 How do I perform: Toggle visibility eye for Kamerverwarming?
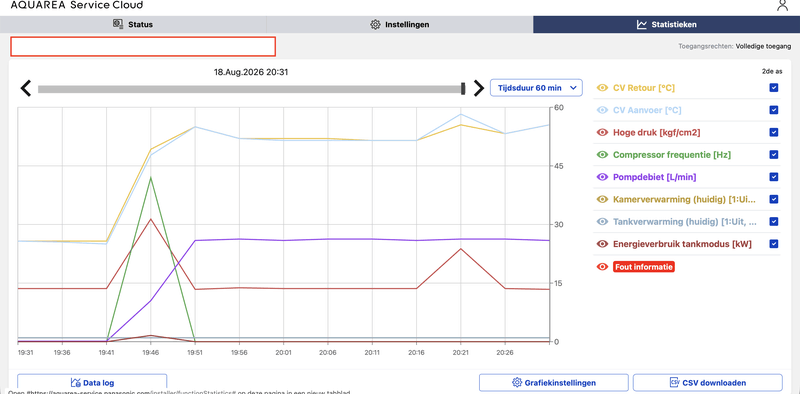pyautogui.click(x=603, y=199)
